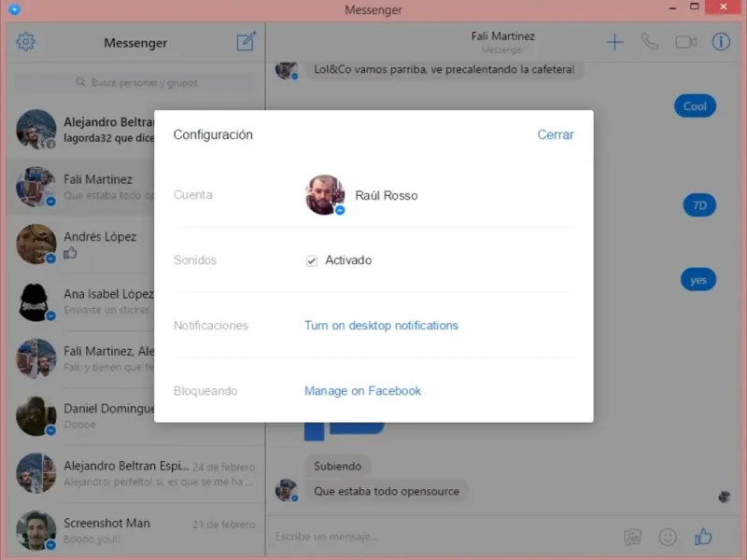The image size is (747, 560).
Task: Click the photo attachment icon in composer
Action: pyautogui.click(x=633, y=538)
